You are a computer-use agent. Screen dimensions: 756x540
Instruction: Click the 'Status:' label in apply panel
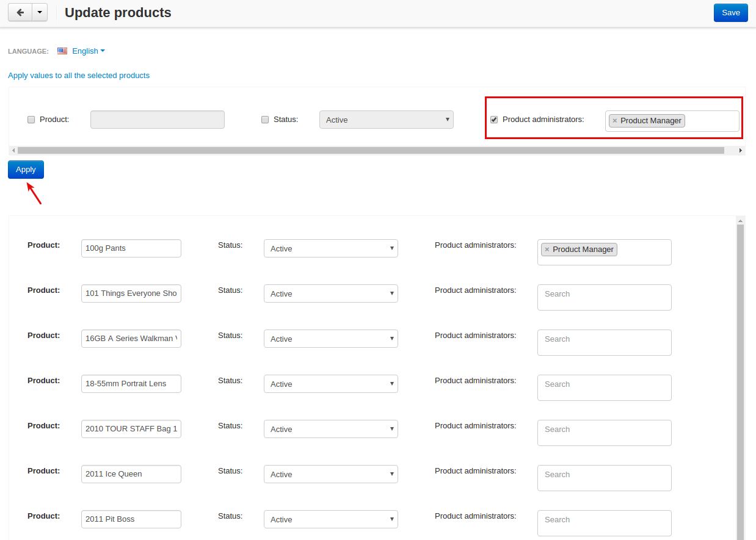pyautogui.click(x=286, y=120)
